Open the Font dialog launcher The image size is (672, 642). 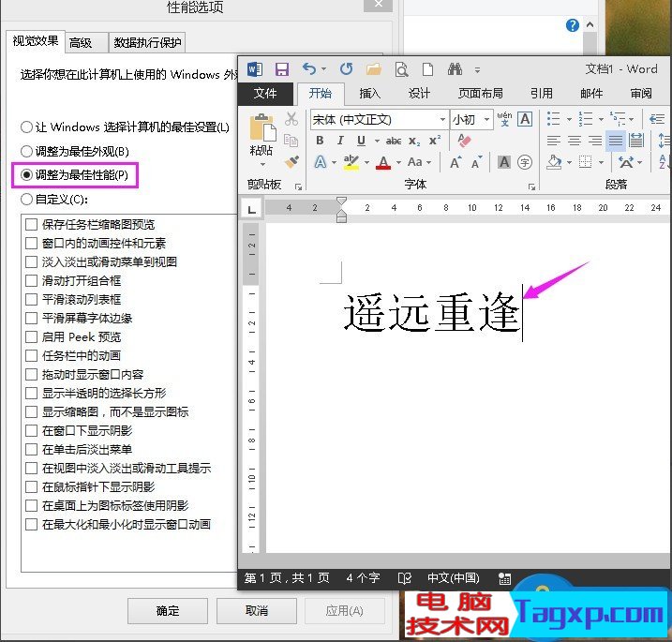(x=531, y=187)
